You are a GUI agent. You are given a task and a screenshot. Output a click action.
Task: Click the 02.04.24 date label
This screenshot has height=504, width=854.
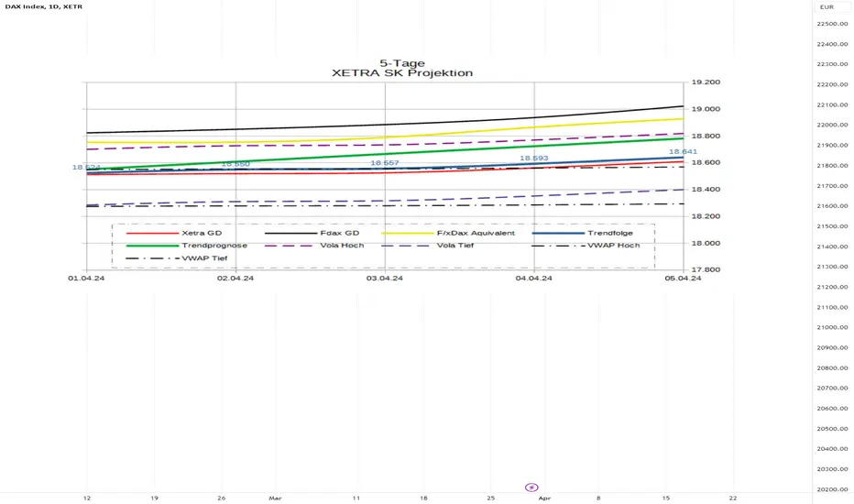click(x=235, y=279)
